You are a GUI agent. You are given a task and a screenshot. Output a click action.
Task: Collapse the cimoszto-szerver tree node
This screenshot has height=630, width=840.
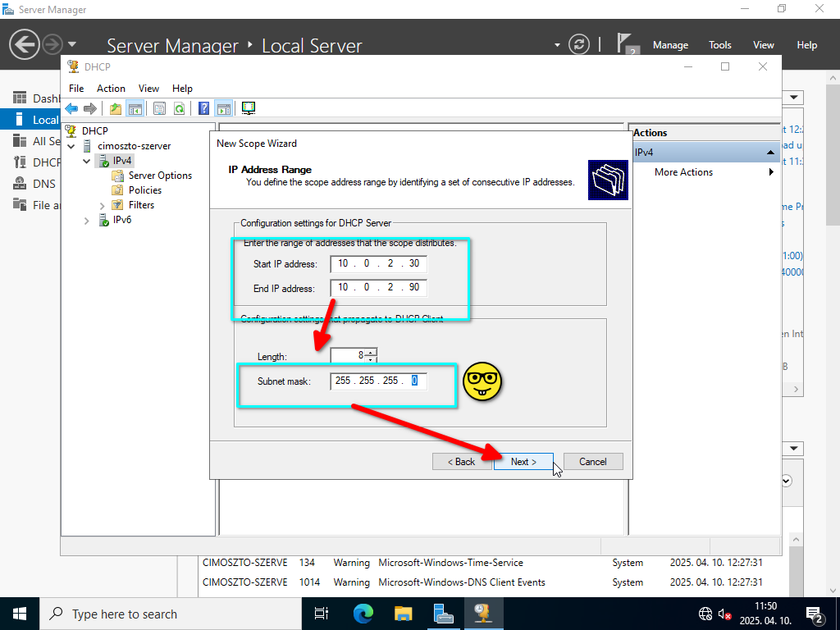(71, 146)
